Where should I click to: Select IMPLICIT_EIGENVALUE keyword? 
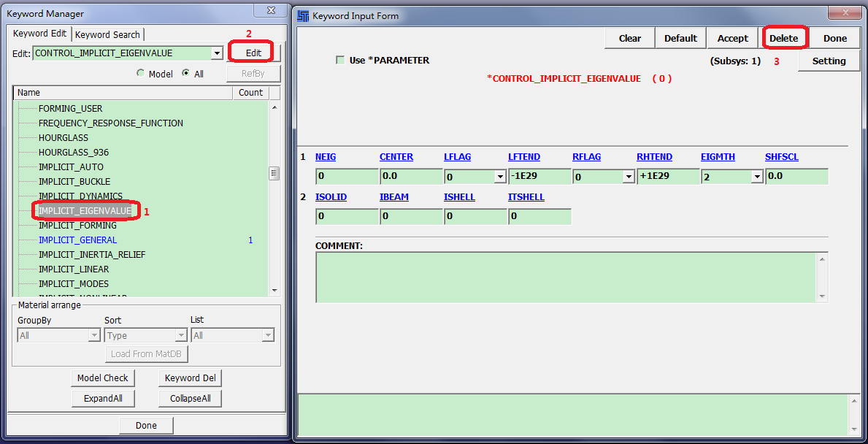85,211
